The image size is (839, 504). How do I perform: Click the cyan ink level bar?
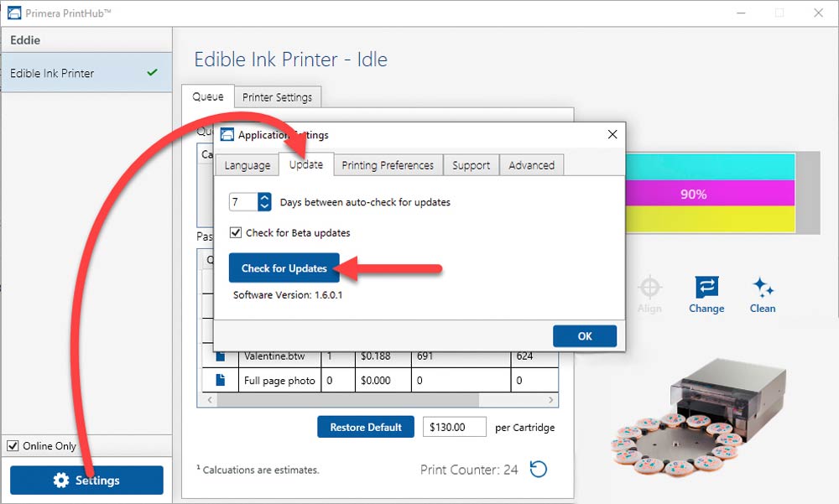710,167
